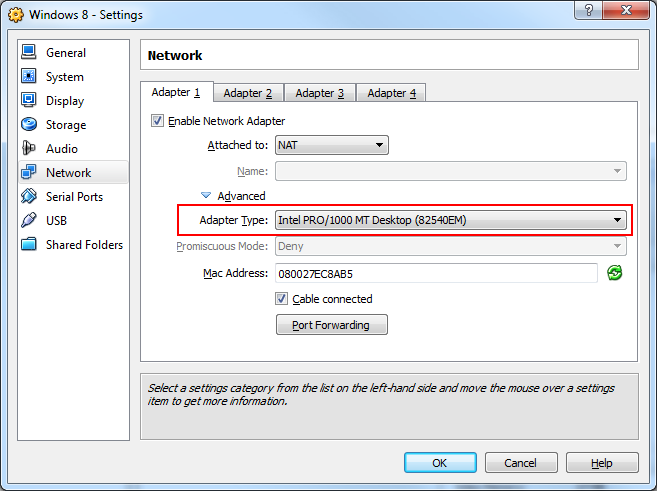Select the System chip icon
The image size is (657, 491).
pos(28,77)
